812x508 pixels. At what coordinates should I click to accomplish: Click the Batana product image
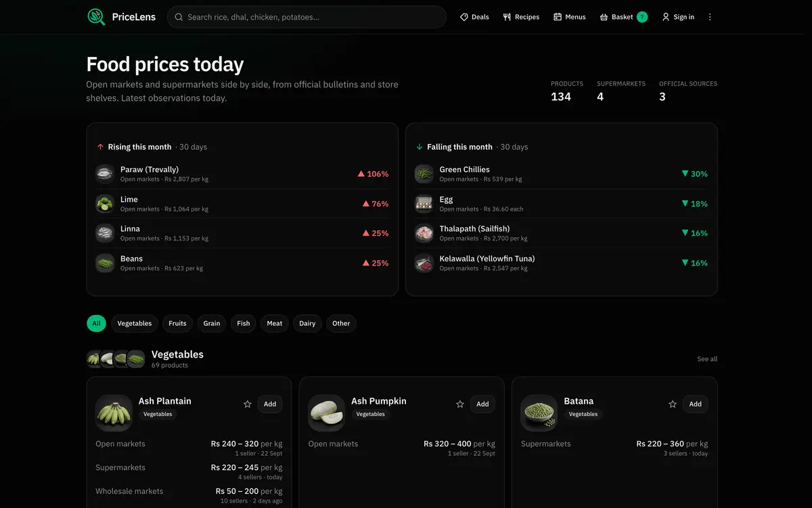coord(539,413)
